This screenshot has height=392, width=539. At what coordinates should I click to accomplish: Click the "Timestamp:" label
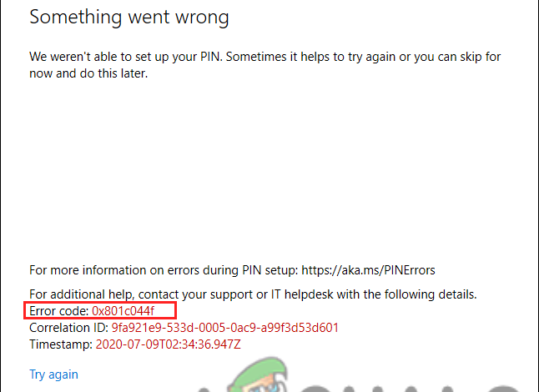[62, 344]
